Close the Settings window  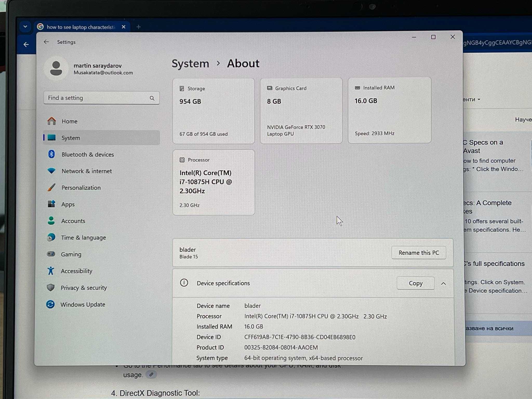[x=453, y=37]
